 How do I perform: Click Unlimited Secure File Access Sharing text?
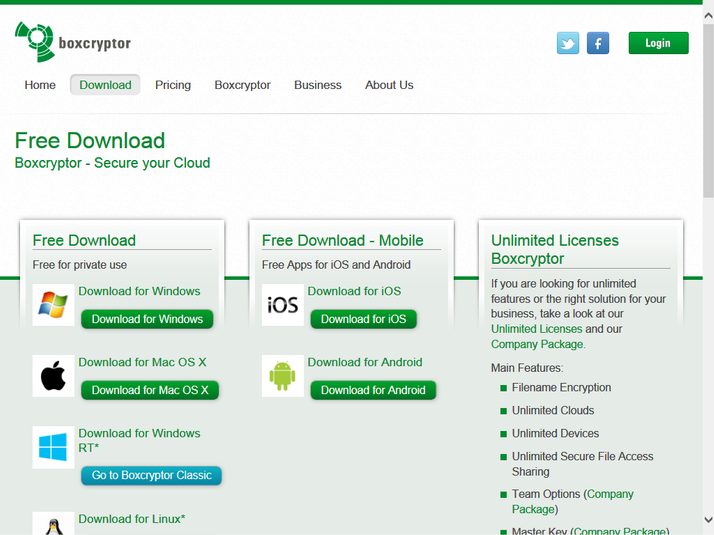point(582,464)
